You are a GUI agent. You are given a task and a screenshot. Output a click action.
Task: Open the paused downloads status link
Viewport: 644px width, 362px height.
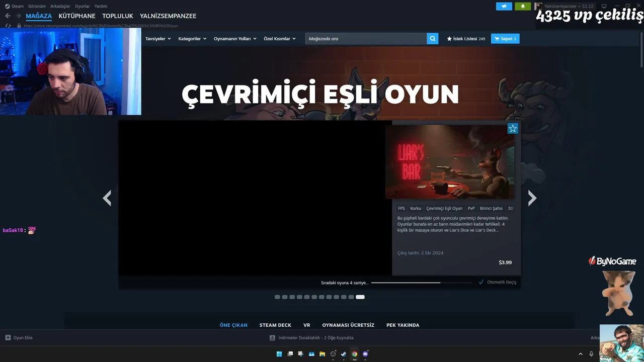click(316, 338)
